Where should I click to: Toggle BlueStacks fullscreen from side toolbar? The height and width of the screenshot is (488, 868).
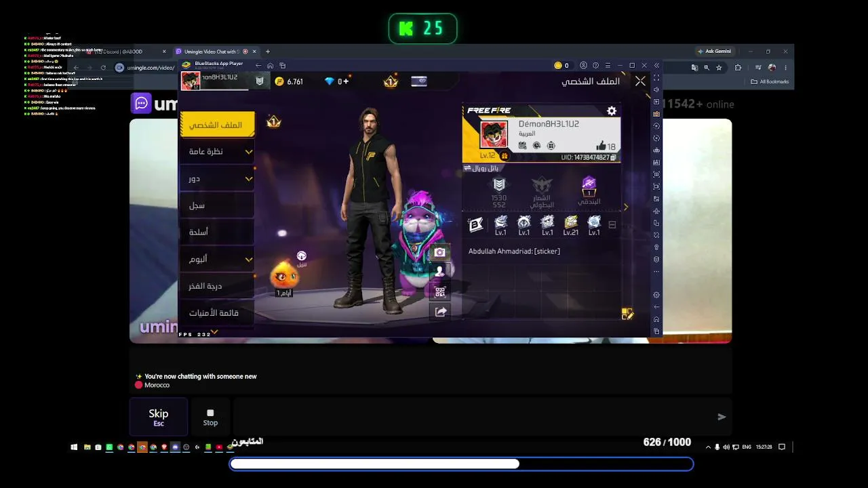tap(656, 78)
